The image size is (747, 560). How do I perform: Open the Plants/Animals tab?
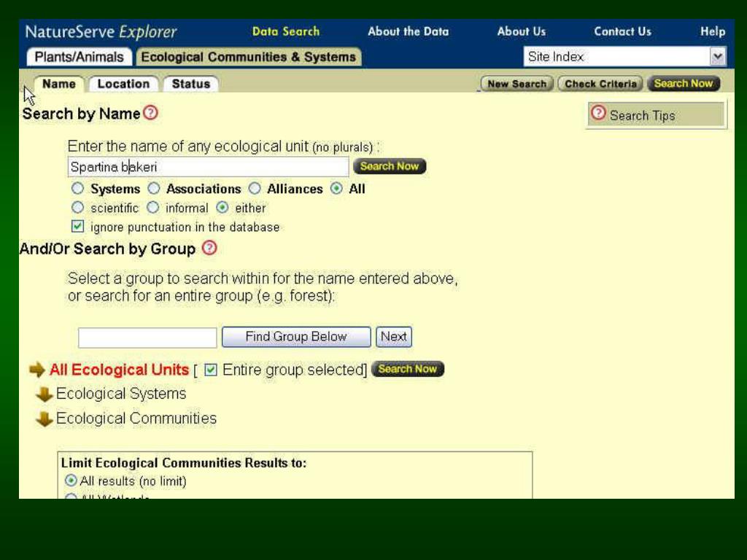click(x=79, y=57)
